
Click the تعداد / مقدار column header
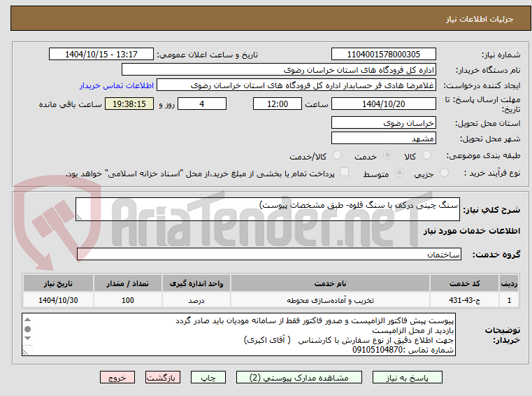click(127, 283)
